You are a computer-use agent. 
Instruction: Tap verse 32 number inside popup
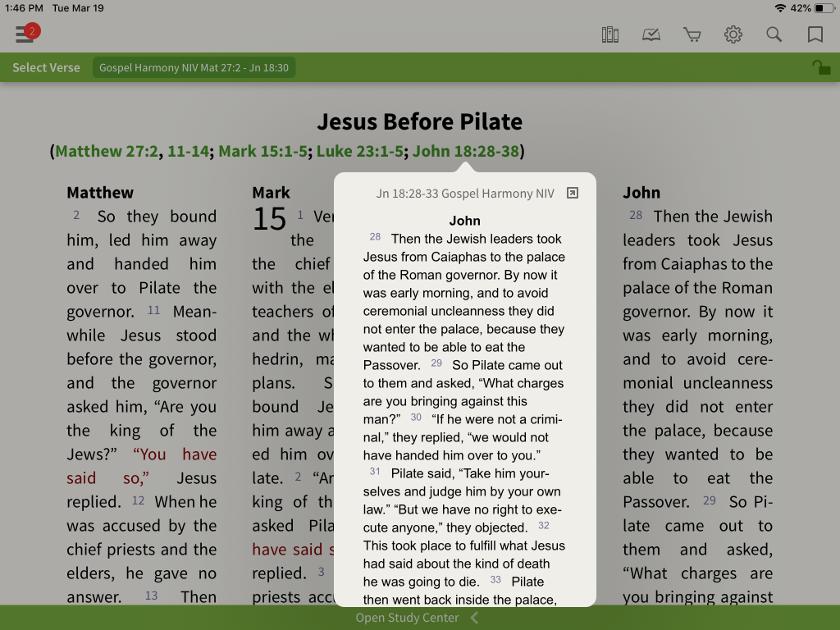pyautogui.click(x=544, y=526)
